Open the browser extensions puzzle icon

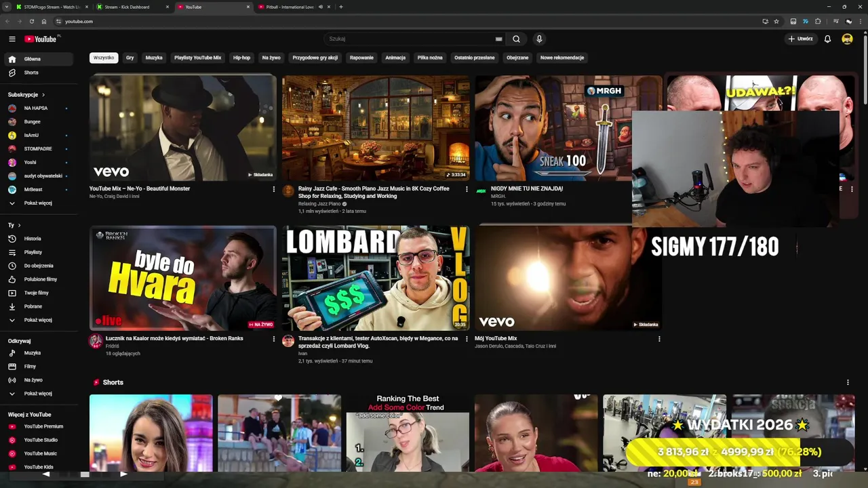818,21
